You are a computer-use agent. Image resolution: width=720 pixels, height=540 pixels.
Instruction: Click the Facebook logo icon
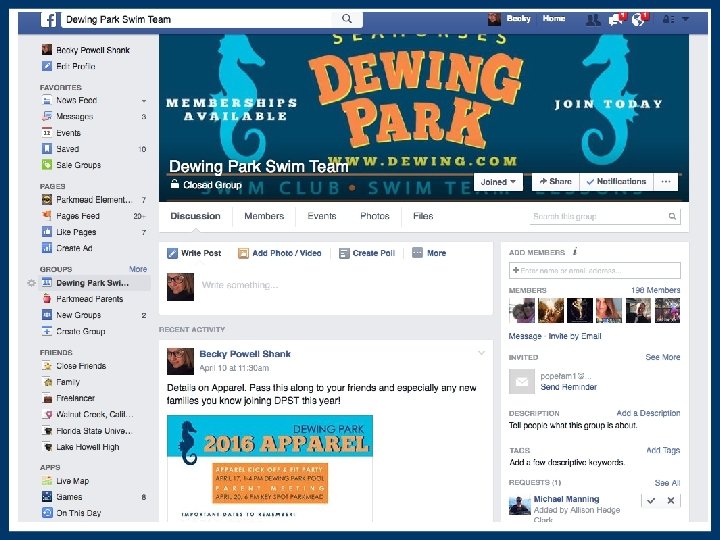click(48, 20)
